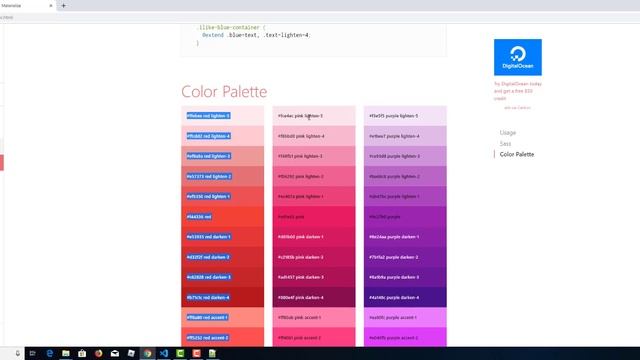The width and height of the screenshot is (640, 360).
Task: Go to Color Palette in table of contents
Action: [517, 154]
